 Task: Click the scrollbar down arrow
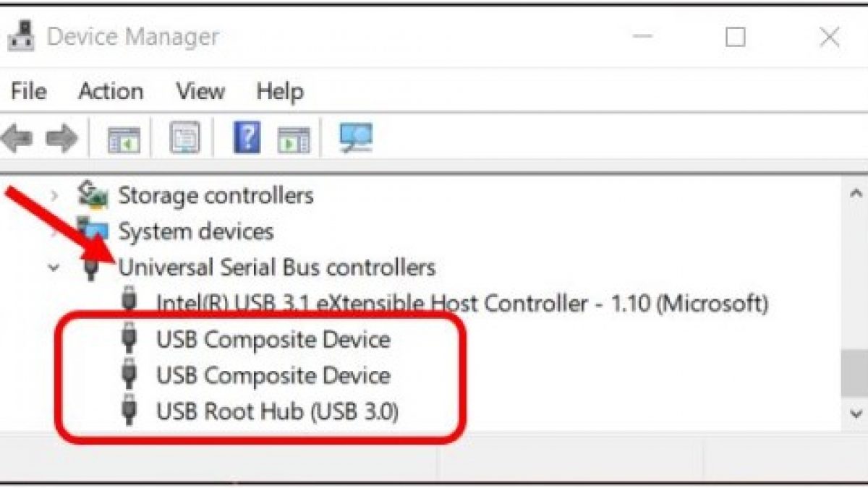(856, 413)
